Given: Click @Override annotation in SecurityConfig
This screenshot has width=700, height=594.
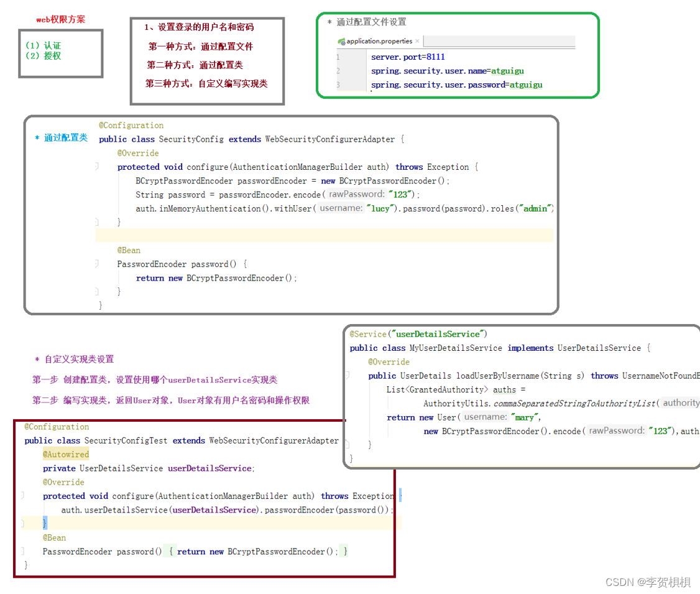Looking at the screenshot, I should 138,153.
